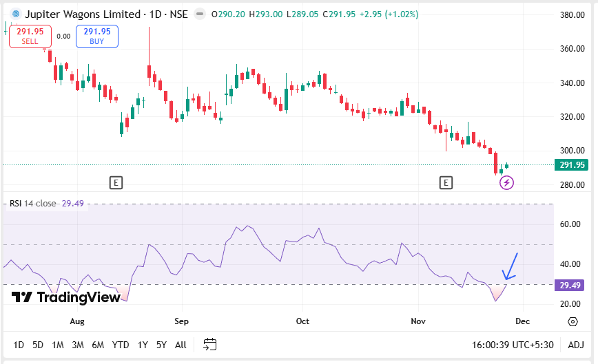598x364 pixels.
Task: Click the November earnings E marker
Action: coord(446,182)
